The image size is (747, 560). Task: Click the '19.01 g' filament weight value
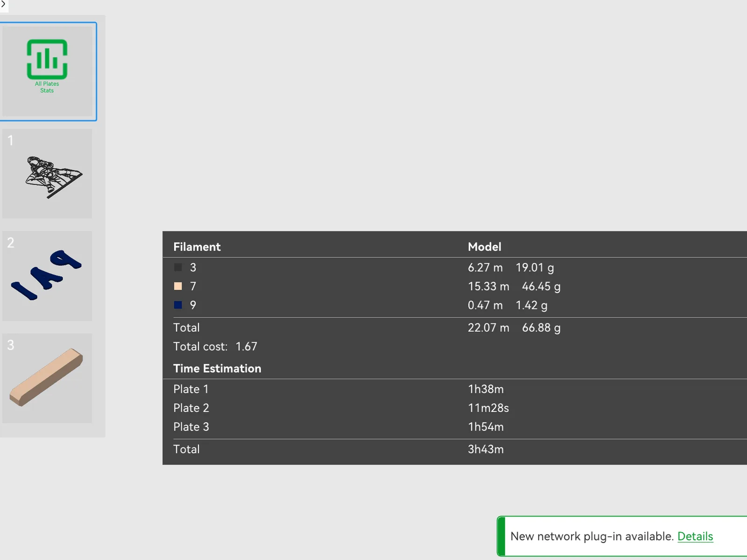click(535, 267)
